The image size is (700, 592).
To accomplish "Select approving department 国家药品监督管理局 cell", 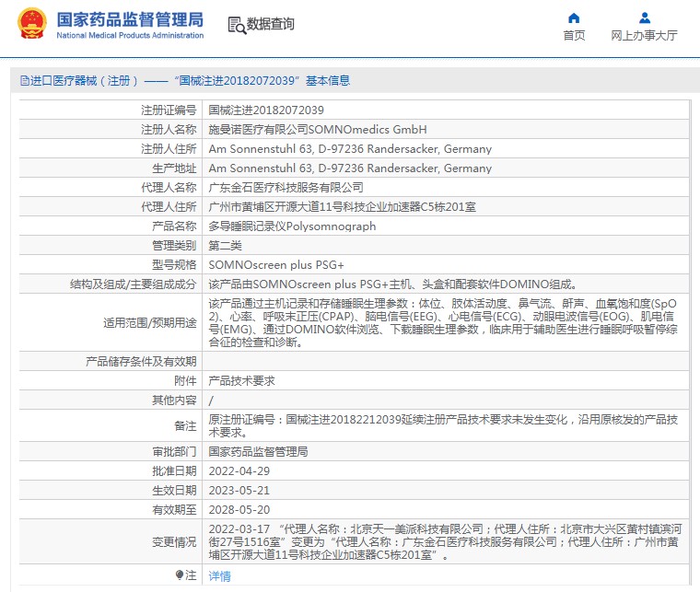I will coord(258,451).
